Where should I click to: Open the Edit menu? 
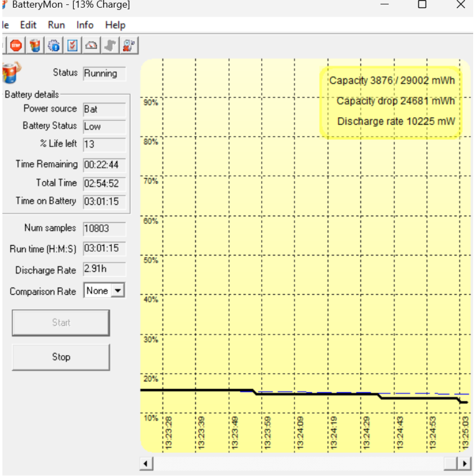[28, 25]
